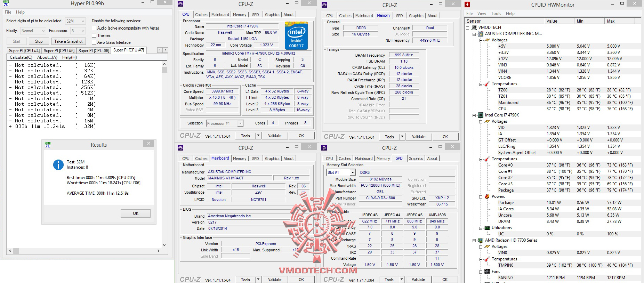Click the scroll-right arrow below the Super PI log
The width and height of the screenshot is (644, 283).
159,251
